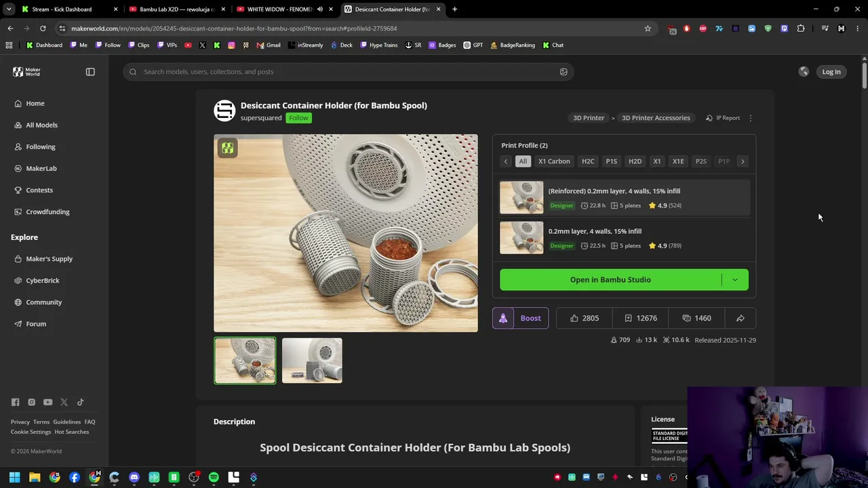Click Open in Bambu Studio button
The height and width of the screenshot is (488, 868).
[x=610, y=280]
